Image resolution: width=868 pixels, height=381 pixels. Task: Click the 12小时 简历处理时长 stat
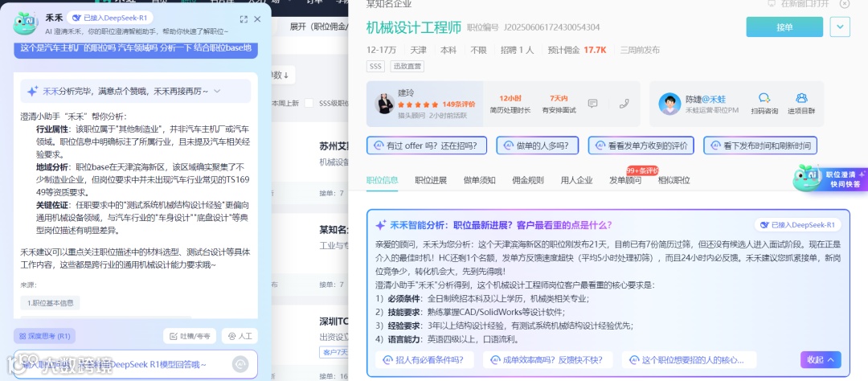[x=510, y=104]
